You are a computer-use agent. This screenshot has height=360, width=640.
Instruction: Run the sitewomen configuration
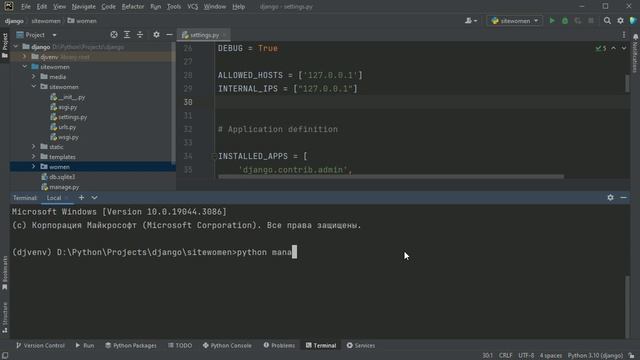552,21
